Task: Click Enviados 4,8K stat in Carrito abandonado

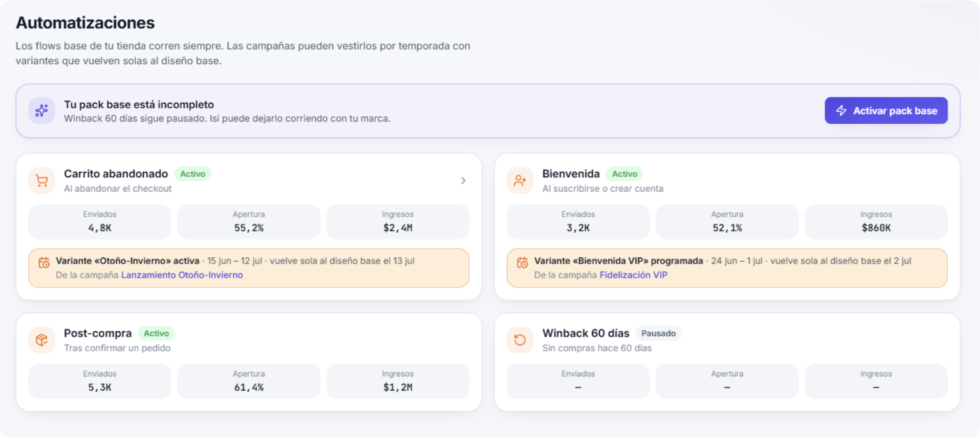Action: (100, 222)
